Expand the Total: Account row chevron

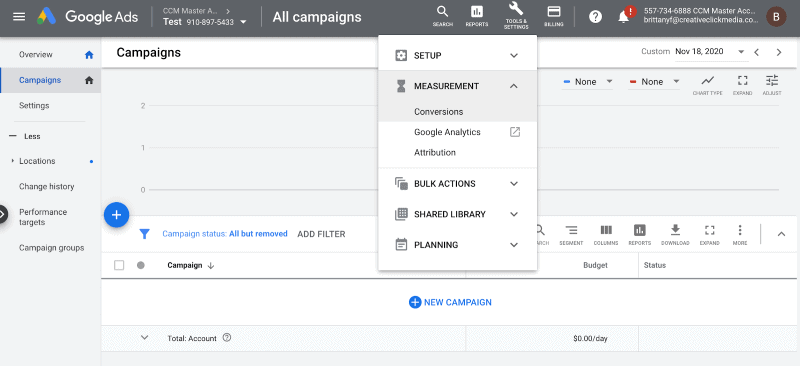(x=144, y=337)
